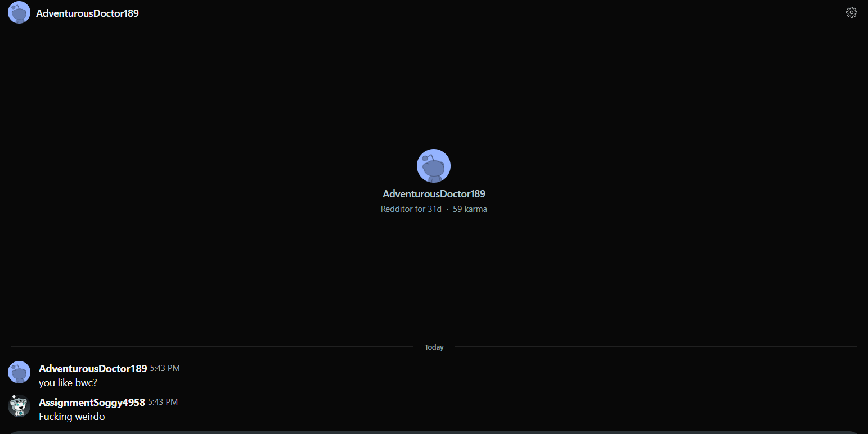The image size is (868, 434).
Task: Click the centered AdventurousDoctor189 profile name
Action: (x=434, y=194)
